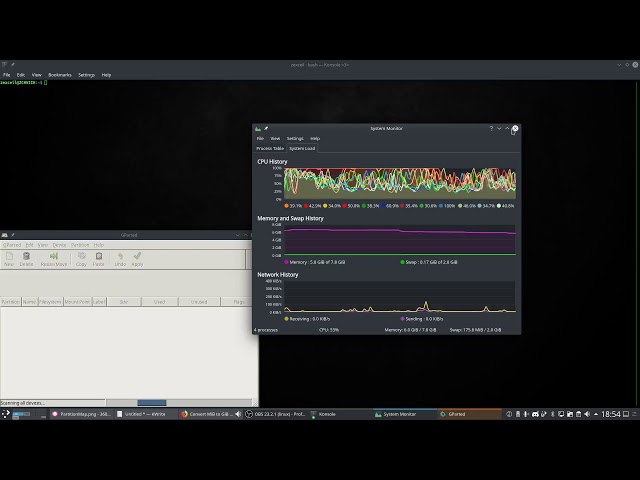Open the Partition menu in GParted

[x=80, y=245]
